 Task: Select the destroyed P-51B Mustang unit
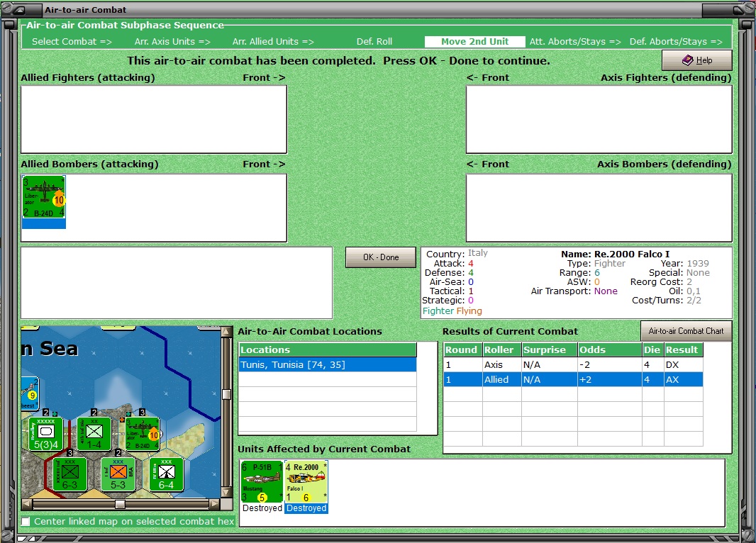coord(262,482)
